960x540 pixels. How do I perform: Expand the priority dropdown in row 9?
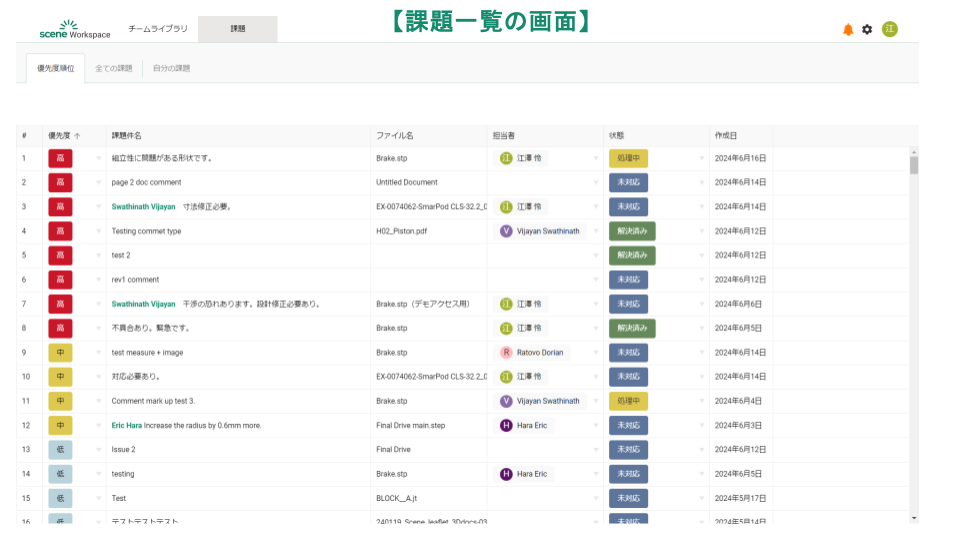(98, 353)
